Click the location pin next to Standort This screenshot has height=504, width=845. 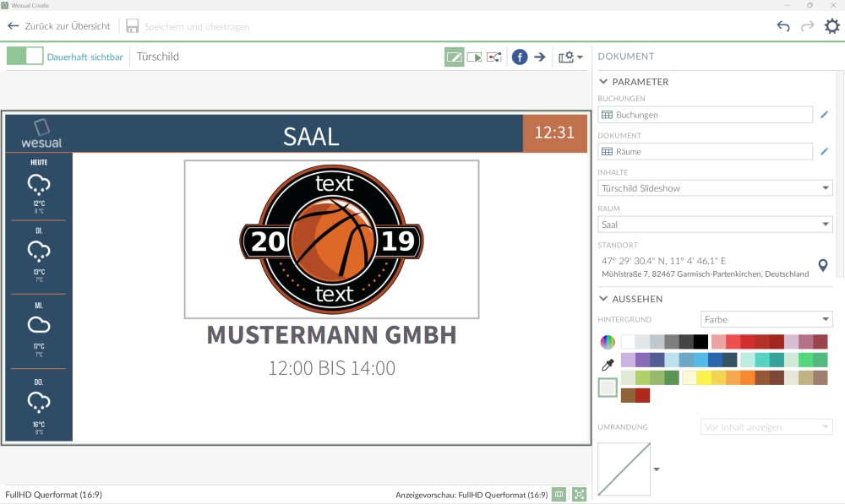click(x=823, y=266)
